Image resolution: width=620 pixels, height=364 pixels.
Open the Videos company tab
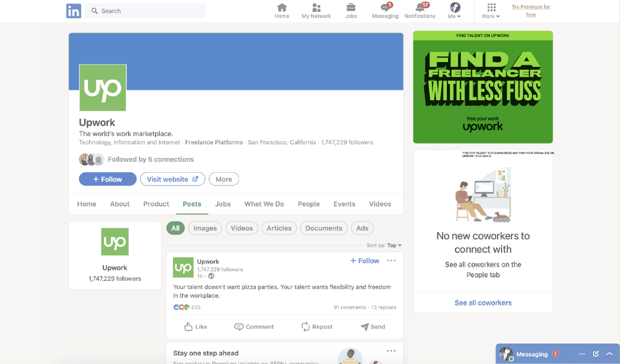coord(380,204)
